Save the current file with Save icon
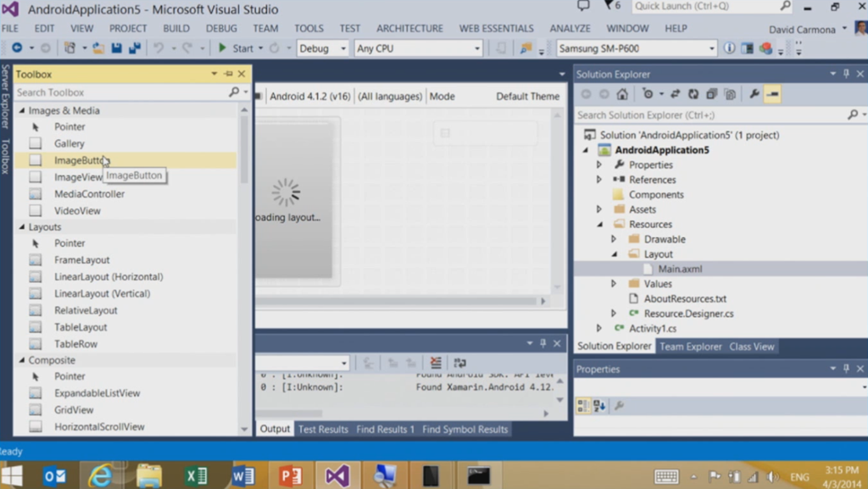The height and width of the screenshot is (489, 868). tap(116, 48)
